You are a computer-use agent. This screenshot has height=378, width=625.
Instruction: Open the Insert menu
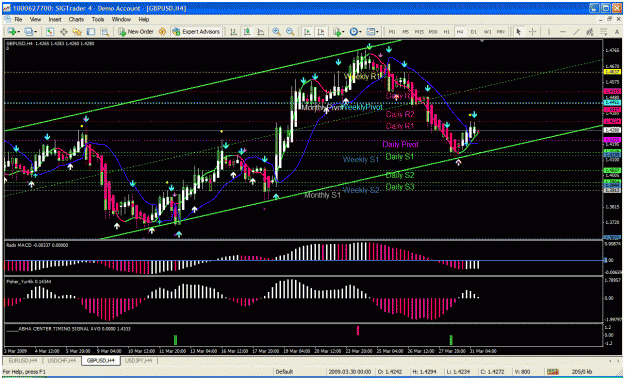[x=55, y=19]
